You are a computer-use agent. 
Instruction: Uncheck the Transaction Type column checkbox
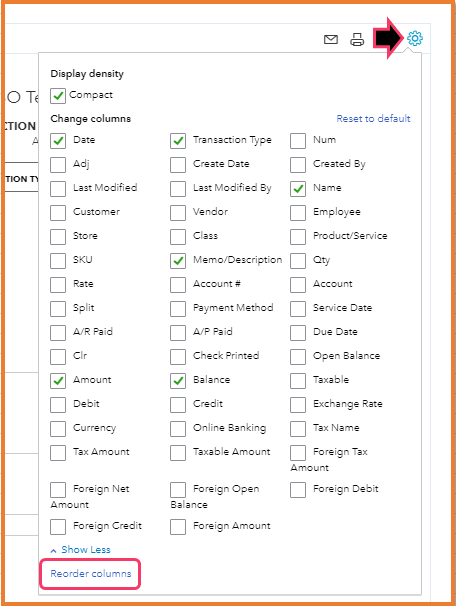click(x=178, y=141)
